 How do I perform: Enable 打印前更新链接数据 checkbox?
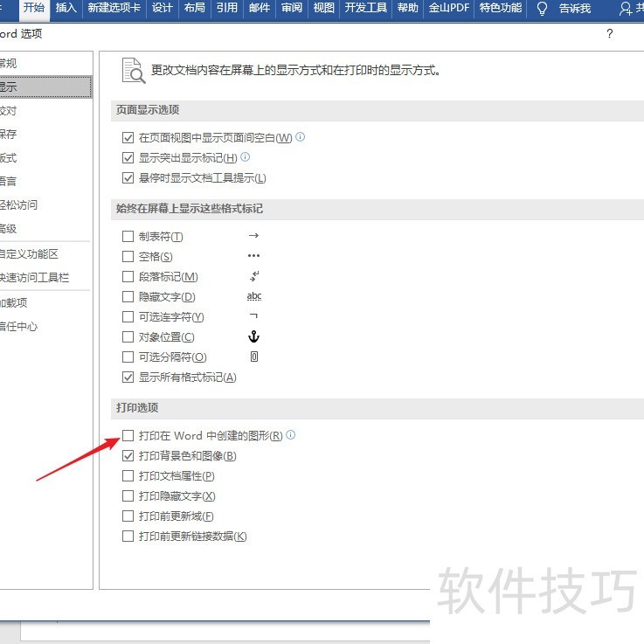pyautogui.click(x=128, y=536)
